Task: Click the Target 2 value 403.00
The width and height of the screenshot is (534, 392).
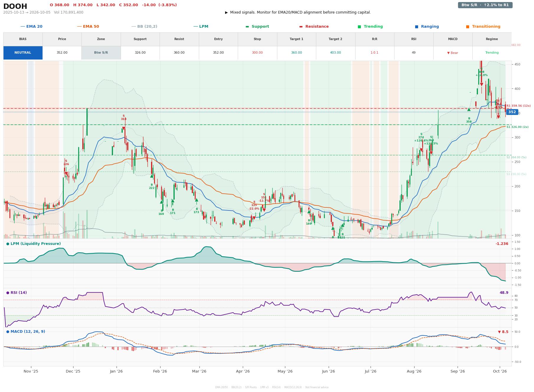Action: pos(335,53)
